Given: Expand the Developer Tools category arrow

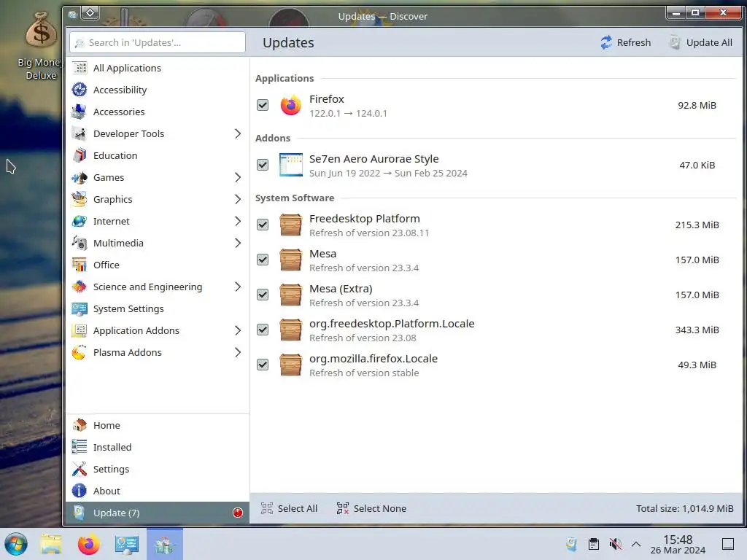Looking at the screenshot, I should [x=238, y=134].
